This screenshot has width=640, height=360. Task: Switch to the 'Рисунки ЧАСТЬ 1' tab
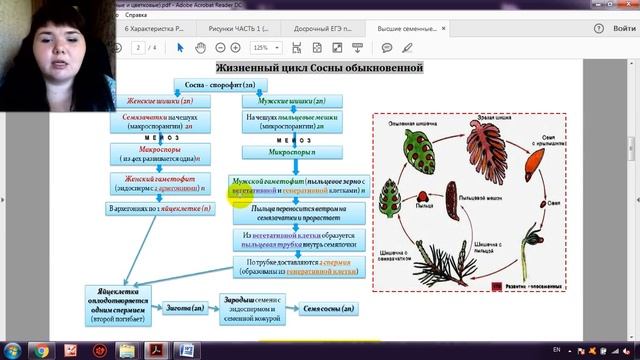pos(238,29)
